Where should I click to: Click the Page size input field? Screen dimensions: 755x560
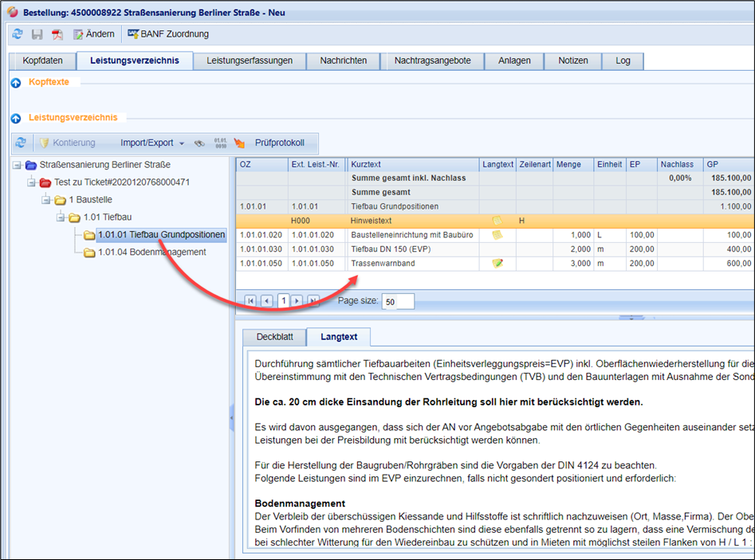(398, 302)
